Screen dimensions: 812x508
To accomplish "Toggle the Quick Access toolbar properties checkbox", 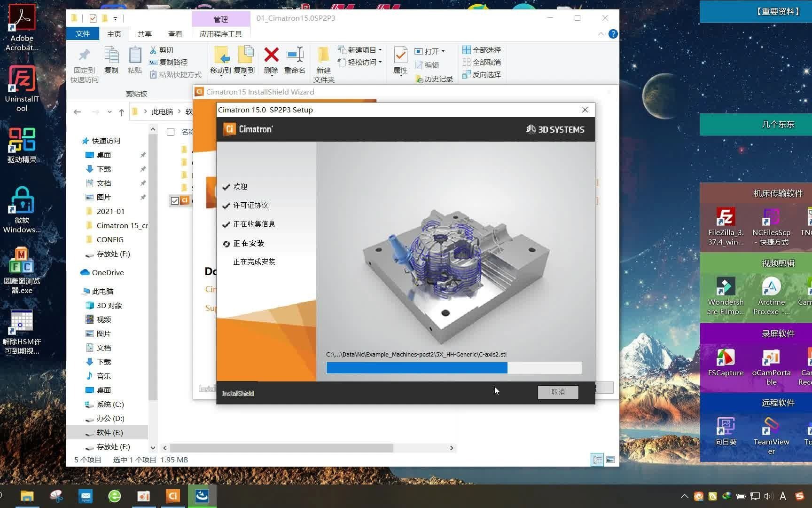I will (x=93, y=18).
